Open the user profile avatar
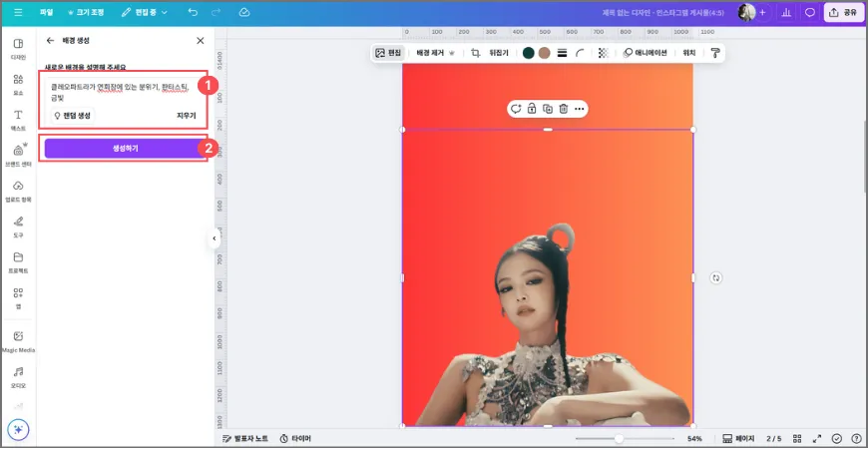Screen dimensions: 868x450 coord(746,12)
